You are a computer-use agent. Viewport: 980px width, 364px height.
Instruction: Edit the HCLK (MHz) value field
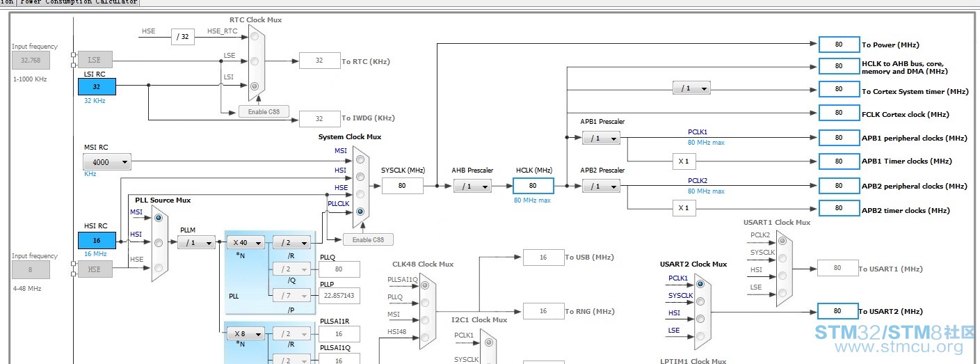coord(533,186)
